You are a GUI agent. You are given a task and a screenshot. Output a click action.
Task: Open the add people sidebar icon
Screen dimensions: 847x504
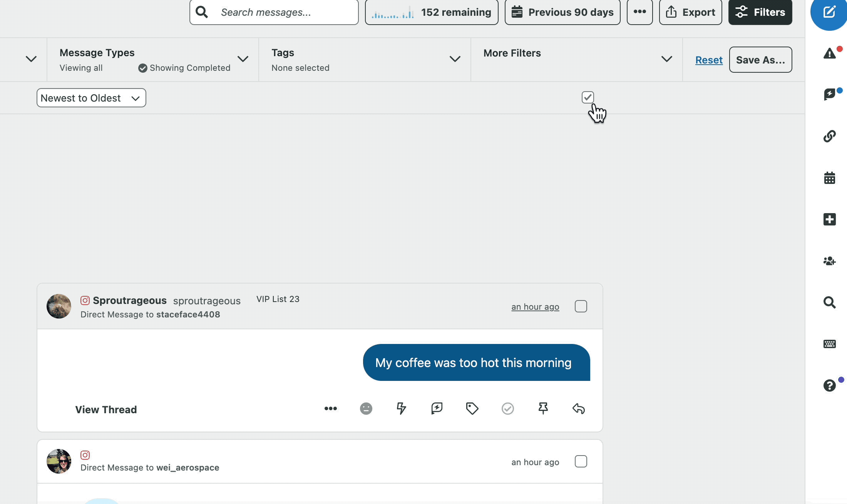coord(830,261)
